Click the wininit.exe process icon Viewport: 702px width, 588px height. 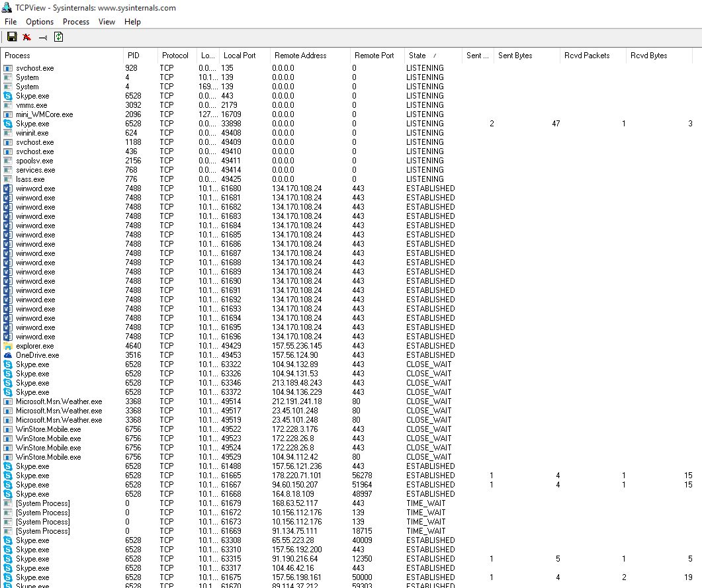pos(8,133)
